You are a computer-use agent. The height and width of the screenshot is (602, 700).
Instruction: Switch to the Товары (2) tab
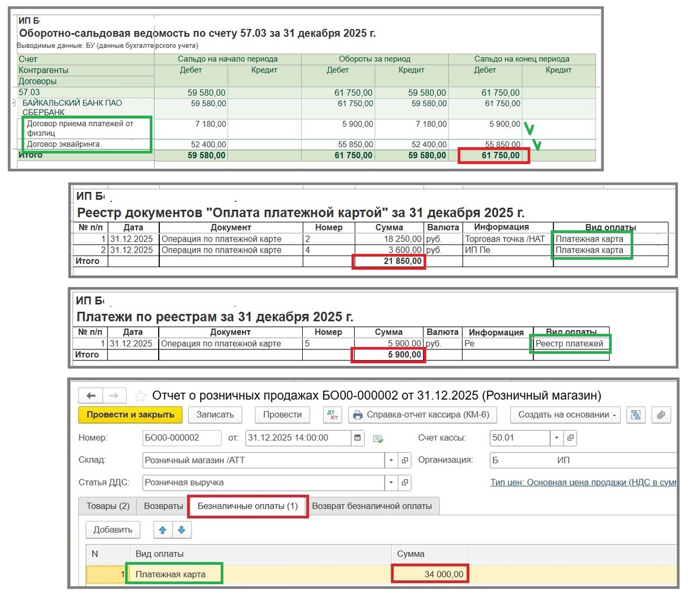point(108,506)
